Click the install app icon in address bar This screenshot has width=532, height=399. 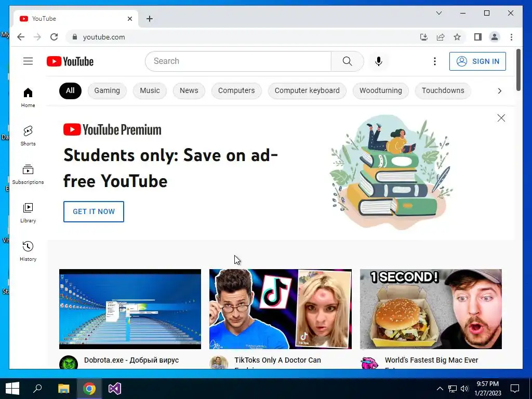click(424, 37)
